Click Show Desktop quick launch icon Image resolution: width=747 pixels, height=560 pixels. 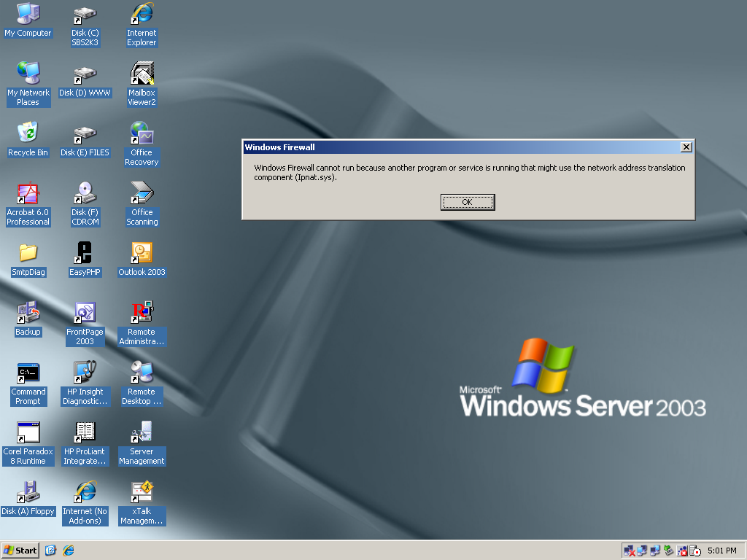(51, 551)
